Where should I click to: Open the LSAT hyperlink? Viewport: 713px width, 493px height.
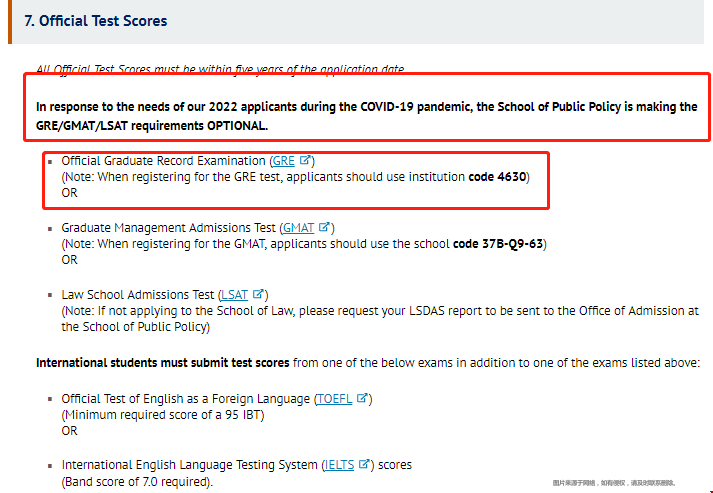pyautogui.click(x=234, y=295)
